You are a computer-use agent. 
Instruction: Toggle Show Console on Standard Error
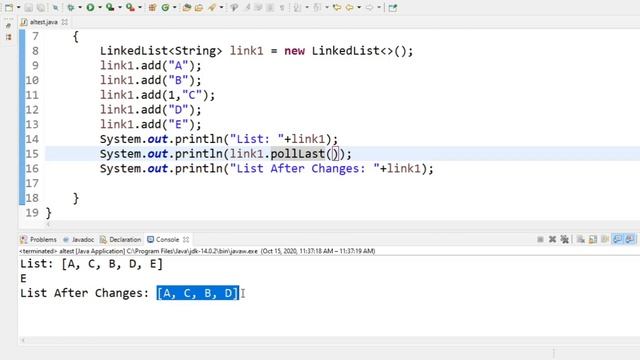[x=630, y=240]
